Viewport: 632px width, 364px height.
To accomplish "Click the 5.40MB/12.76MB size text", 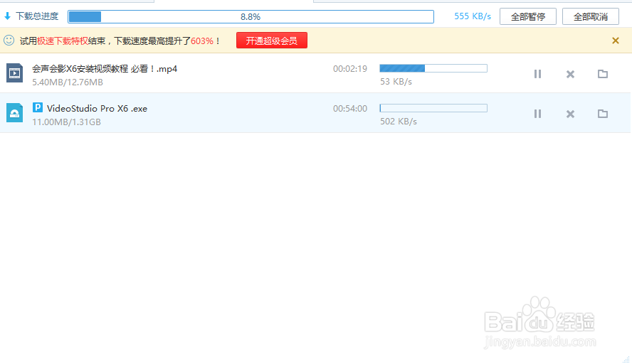I will coord(68,82).
